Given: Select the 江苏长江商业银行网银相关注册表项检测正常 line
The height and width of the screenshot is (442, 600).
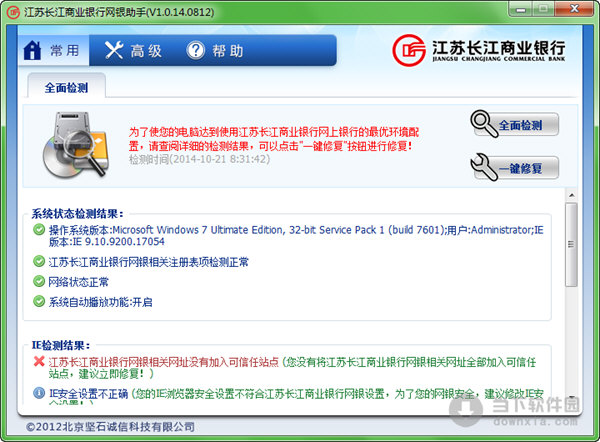Looking at the screenshot, I should 148,262.
